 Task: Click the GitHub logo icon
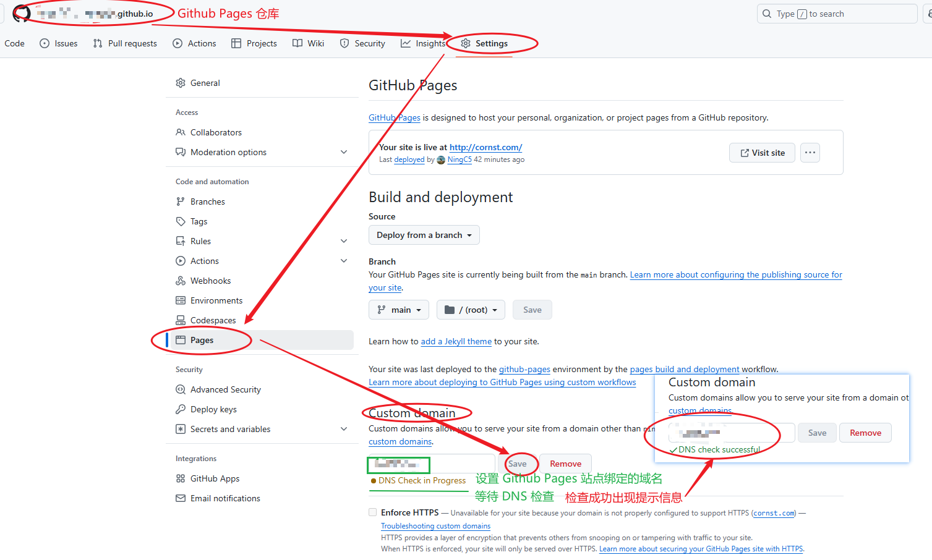click(22, 14)
